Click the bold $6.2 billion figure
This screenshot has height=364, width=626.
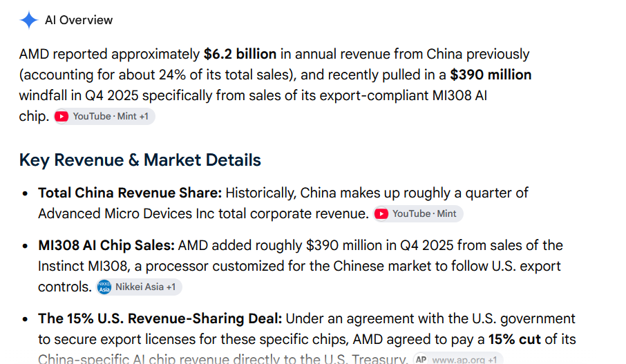[240, 54]
